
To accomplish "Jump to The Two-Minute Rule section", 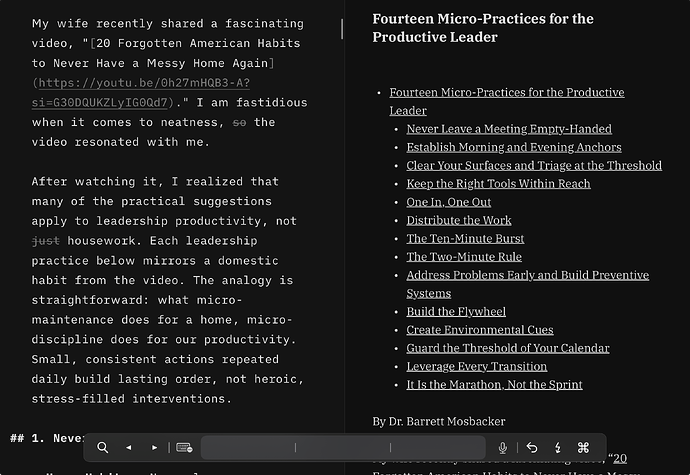I will click(x=463, y=257).
